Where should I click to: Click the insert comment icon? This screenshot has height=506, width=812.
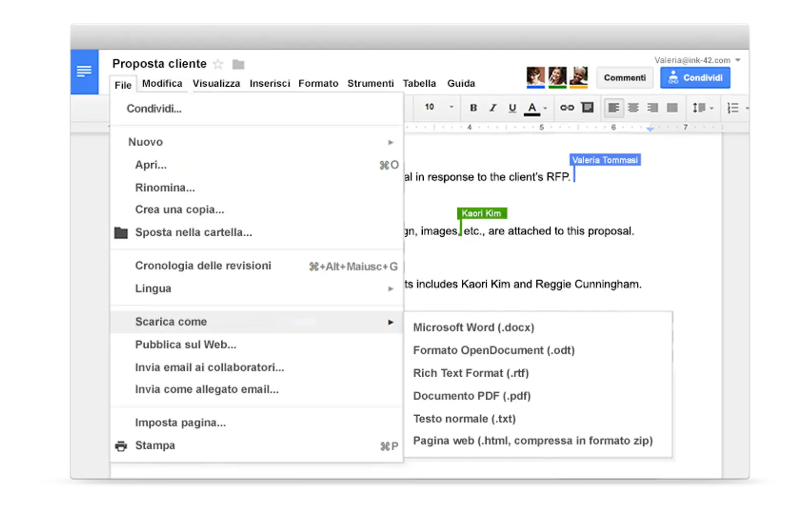tap(587, 107)
